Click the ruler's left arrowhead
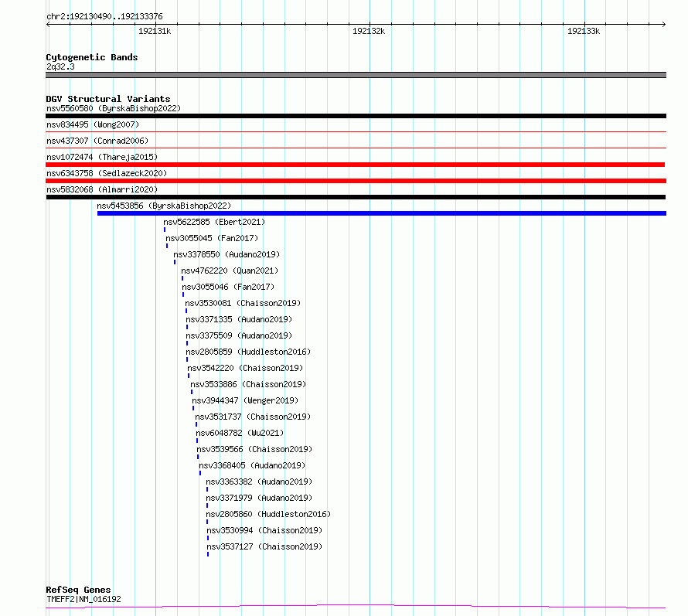The image size is (688, 616). coord(48,24)
